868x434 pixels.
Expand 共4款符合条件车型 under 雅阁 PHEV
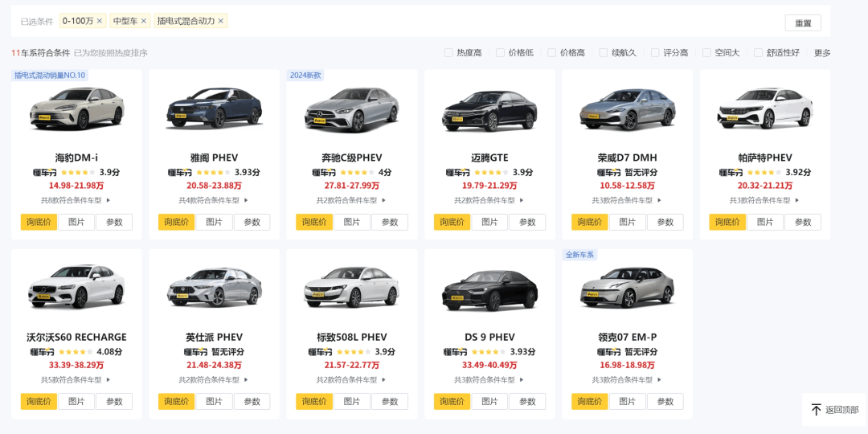coord(214,200)
